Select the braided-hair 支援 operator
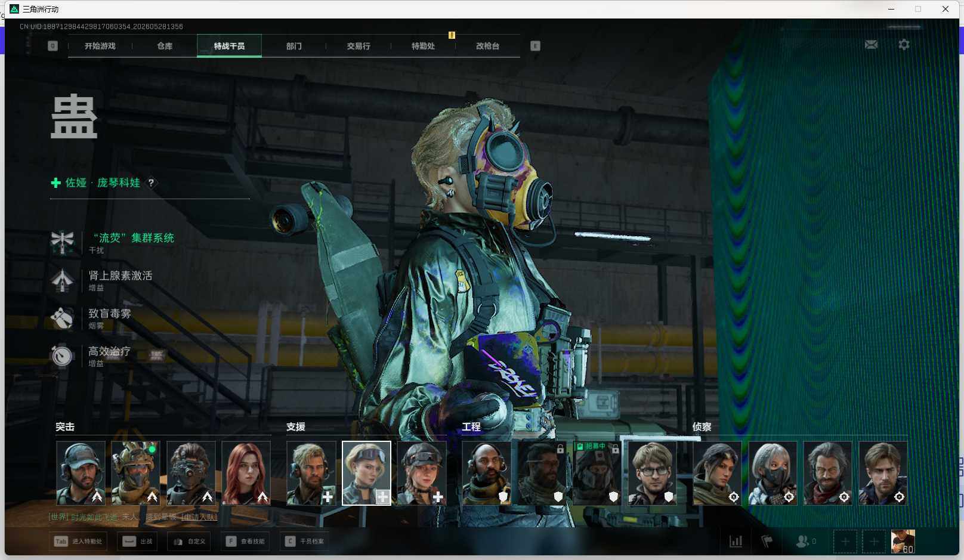 (422, 473)
